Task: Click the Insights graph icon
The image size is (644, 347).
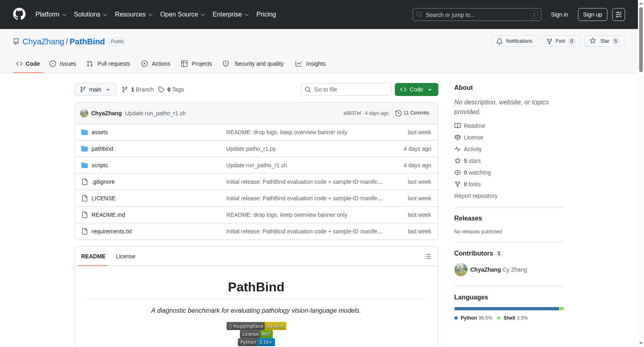Action: click(299, 64)
